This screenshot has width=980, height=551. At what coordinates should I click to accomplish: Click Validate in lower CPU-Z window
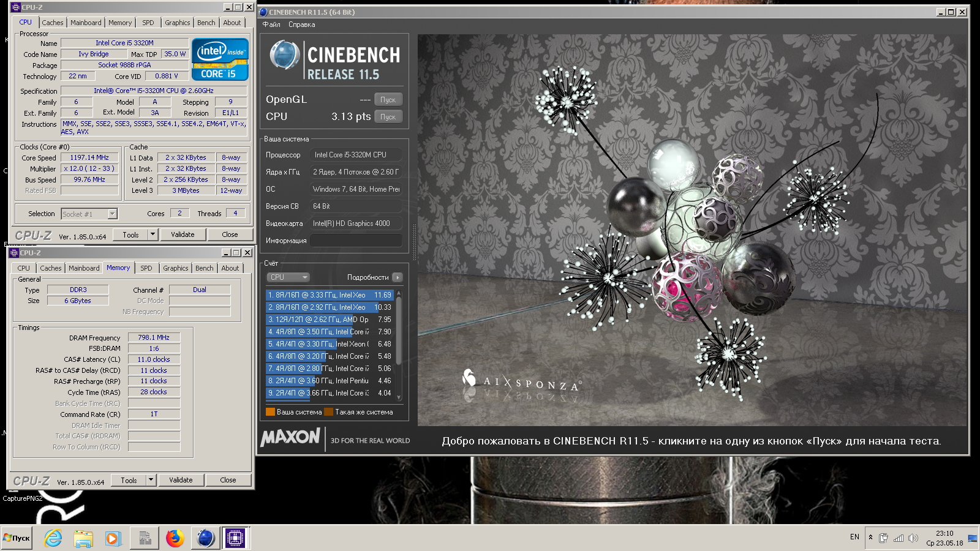181,480
